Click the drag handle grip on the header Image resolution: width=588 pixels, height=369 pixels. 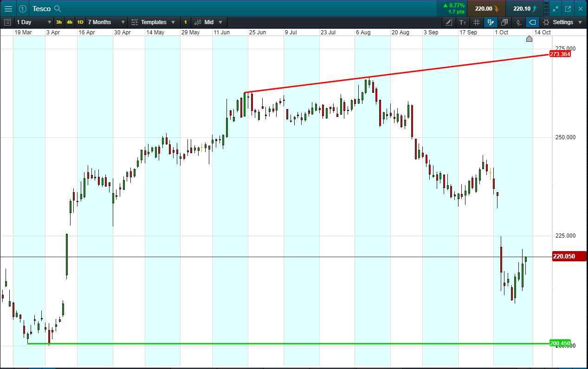[545, 9]
